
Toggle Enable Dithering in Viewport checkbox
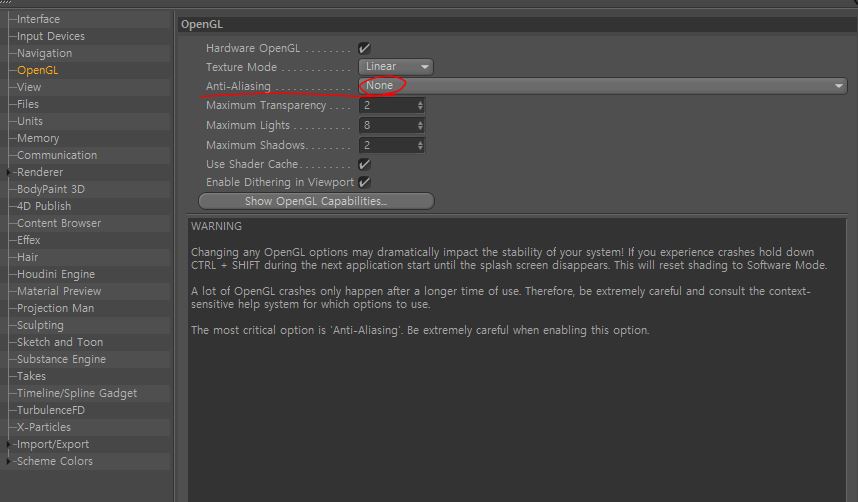(x=365, y=183)
